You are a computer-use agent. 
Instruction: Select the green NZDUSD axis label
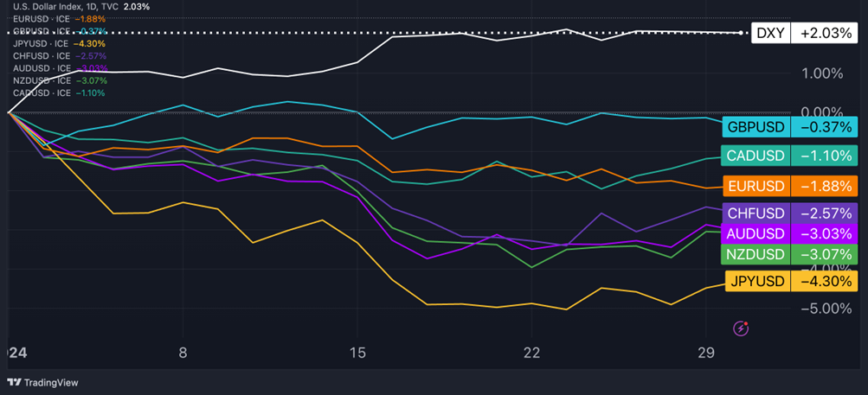coord(755,254)
